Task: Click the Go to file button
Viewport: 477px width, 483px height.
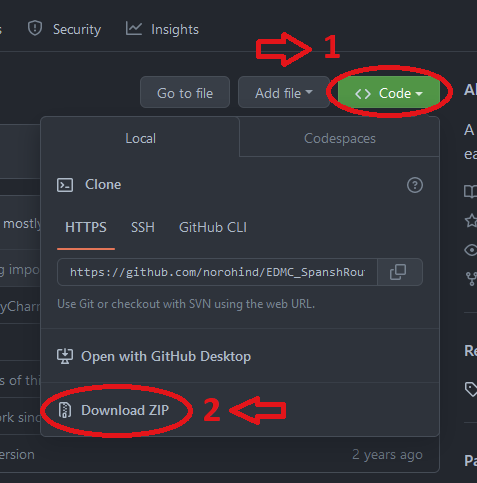Action: point(185,93)
